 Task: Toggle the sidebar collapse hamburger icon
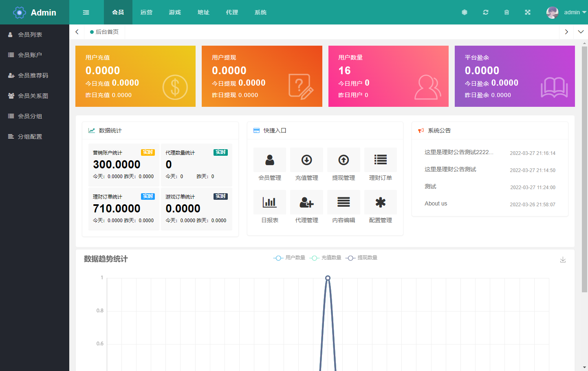(86, 12)
